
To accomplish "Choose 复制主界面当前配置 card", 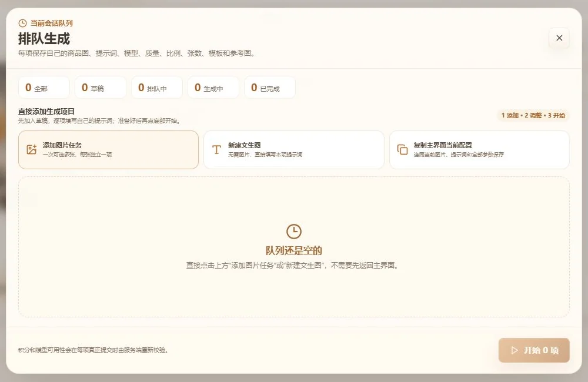I will pyautogui.click(x=479, y=150).
